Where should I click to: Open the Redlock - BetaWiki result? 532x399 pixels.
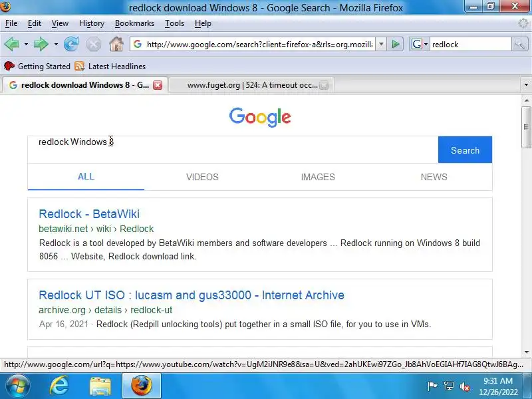pos(89,214)
